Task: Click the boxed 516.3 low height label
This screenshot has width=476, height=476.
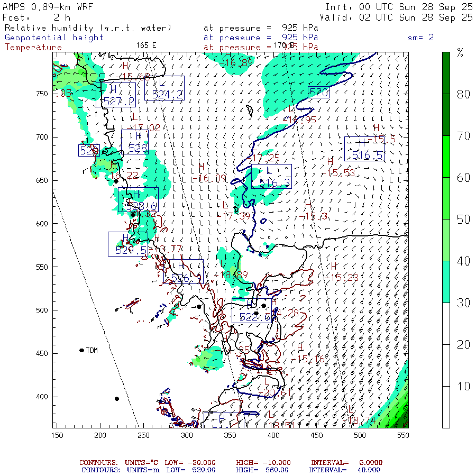Action: click(271, 176)
